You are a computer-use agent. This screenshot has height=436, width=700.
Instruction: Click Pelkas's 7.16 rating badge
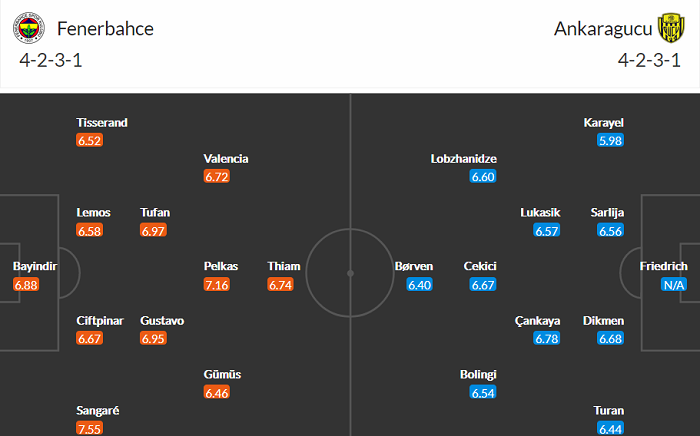217,285
